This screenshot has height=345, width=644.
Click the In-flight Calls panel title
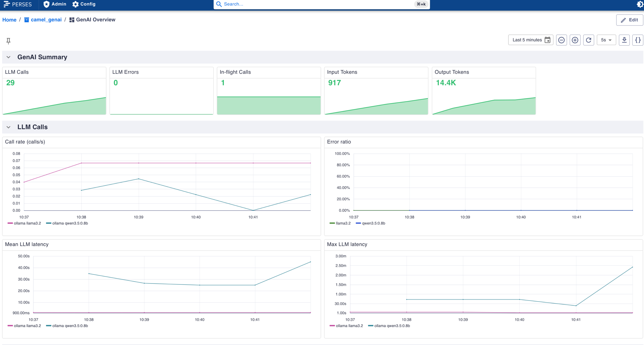click(x=235, y=72)
